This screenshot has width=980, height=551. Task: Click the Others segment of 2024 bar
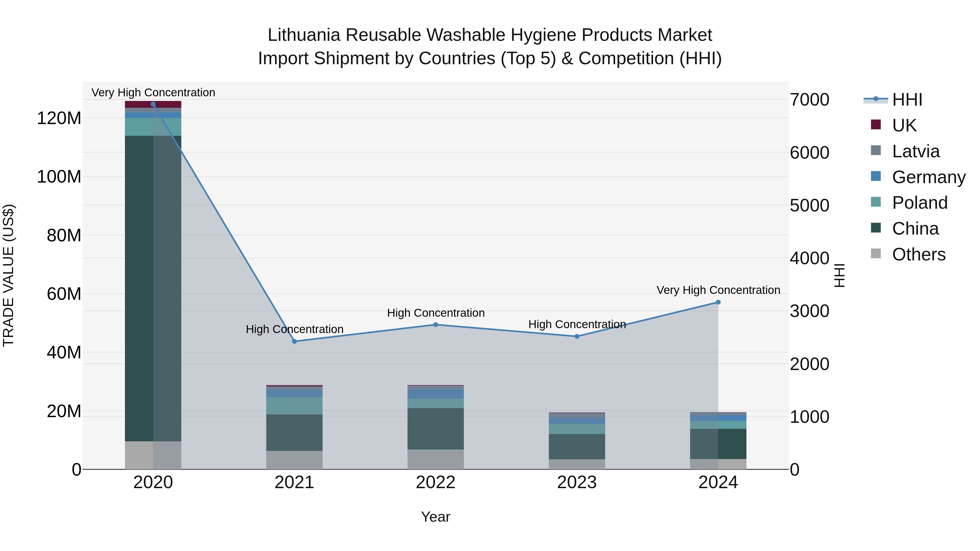(x=718, y=464)
